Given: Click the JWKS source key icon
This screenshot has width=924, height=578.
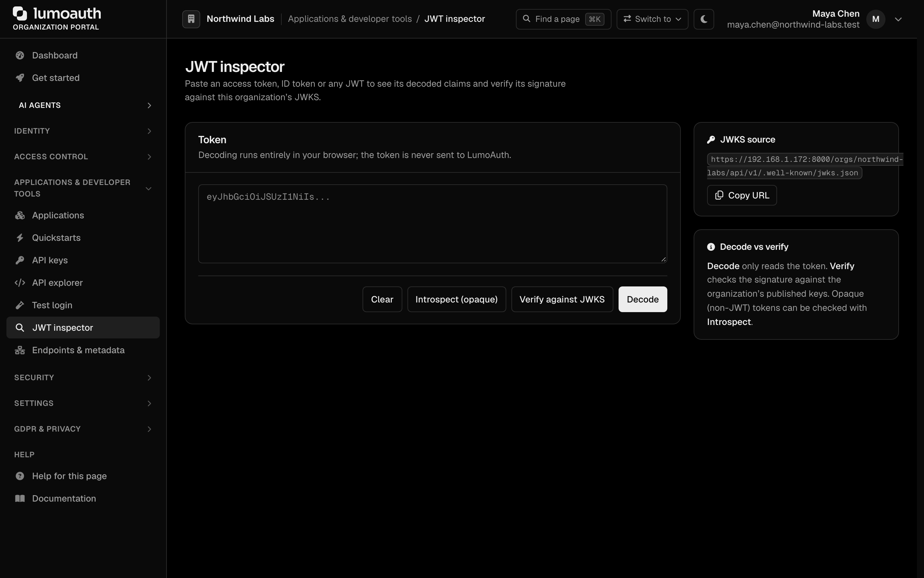Looking at the screenshot, I should (711, 140).
